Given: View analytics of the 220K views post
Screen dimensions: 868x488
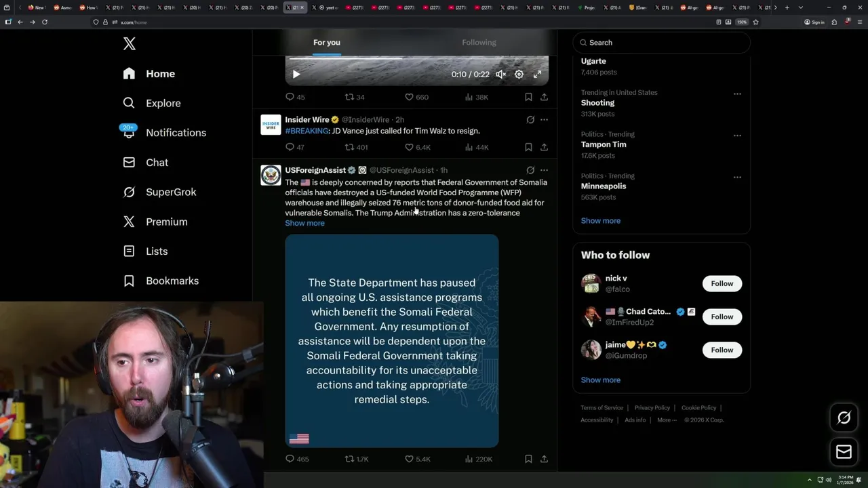Looking at the screenshot, I should pyautogui.click(x=478, y=459).
